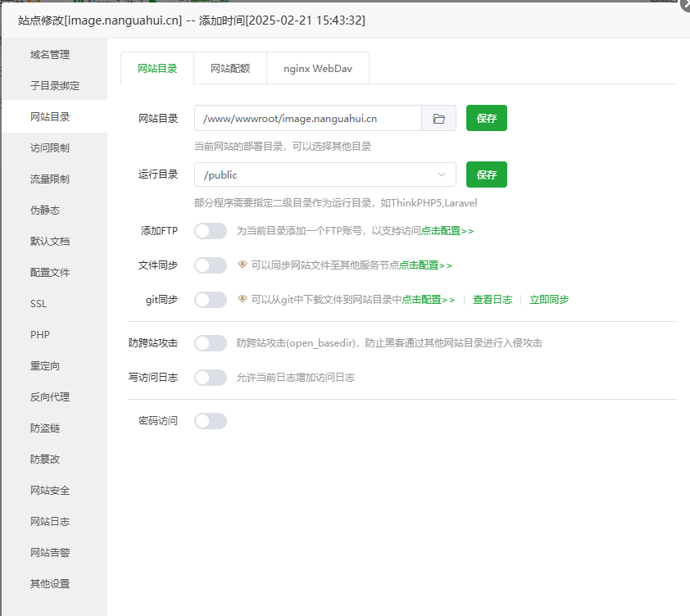Screen dimensions: 690x616
Task: Click the 立即同步 link
Action: point(549,300)
